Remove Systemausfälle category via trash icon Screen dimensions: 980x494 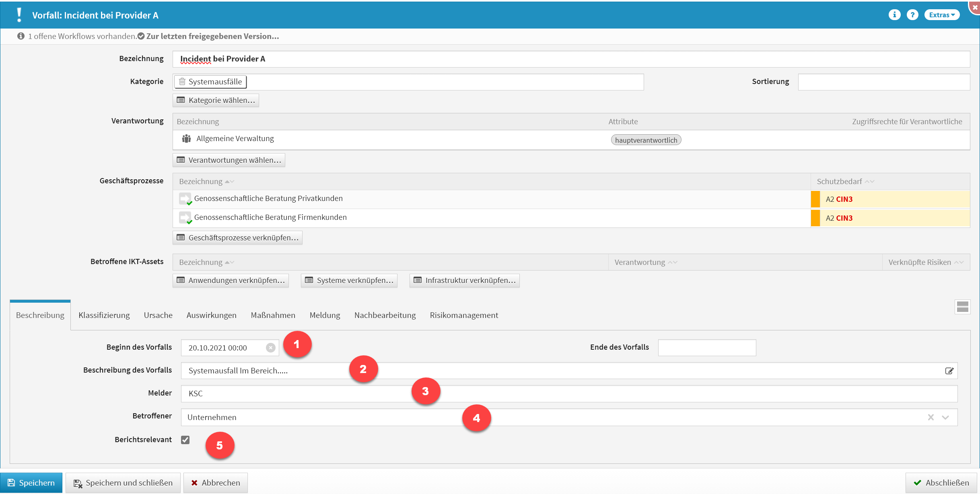click(182, 82)
